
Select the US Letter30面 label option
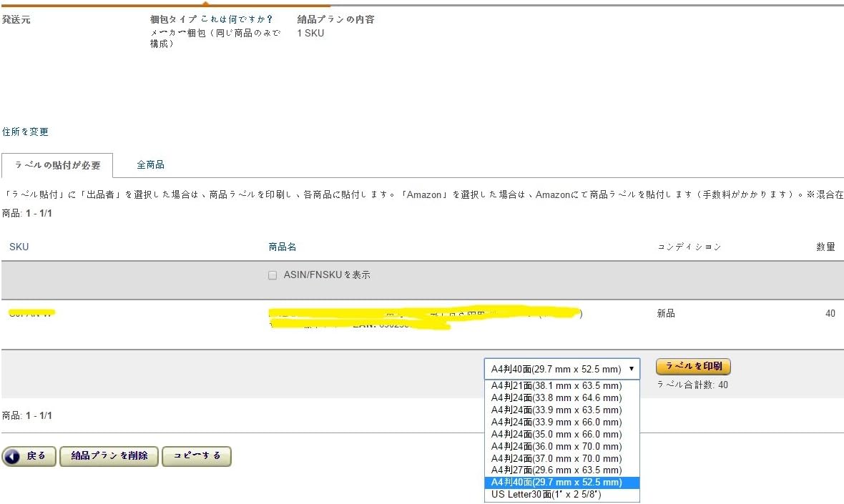(546, 495)
